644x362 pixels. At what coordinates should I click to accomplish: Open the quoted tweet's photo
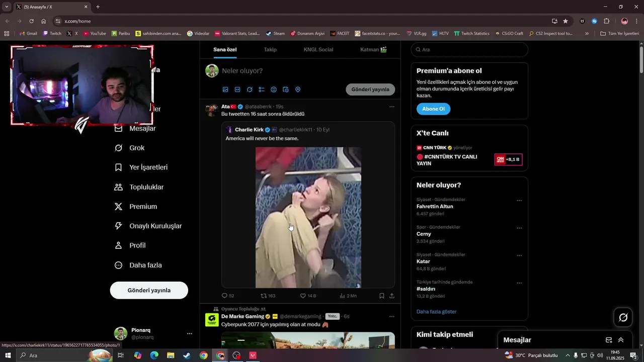(308, 217)
